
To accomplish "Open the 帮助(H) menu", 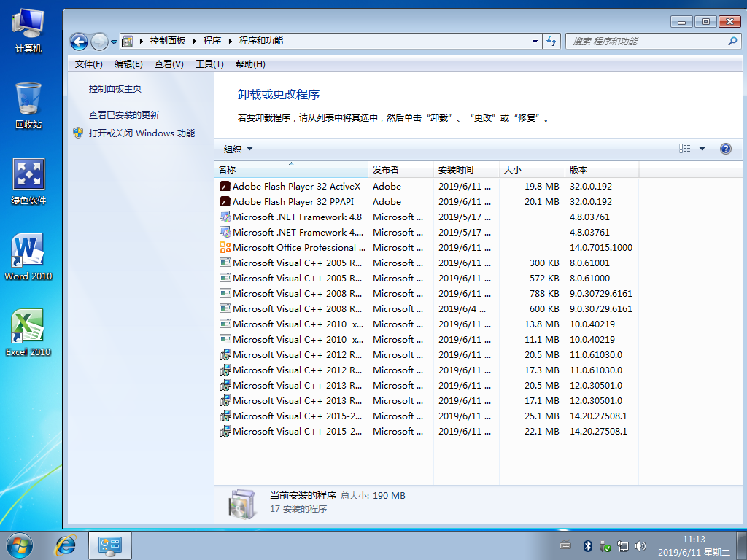I will tap(250, 64).
